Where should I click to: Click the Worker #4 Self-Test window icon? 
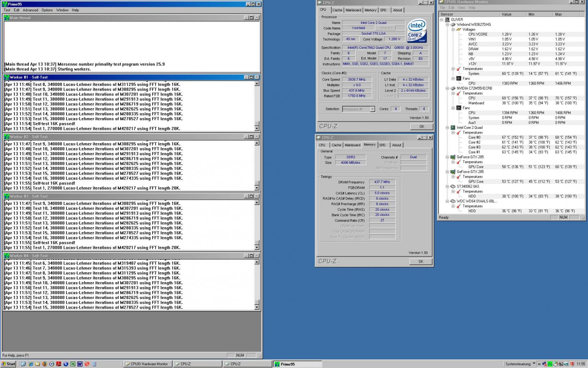[x=7, y=256]
